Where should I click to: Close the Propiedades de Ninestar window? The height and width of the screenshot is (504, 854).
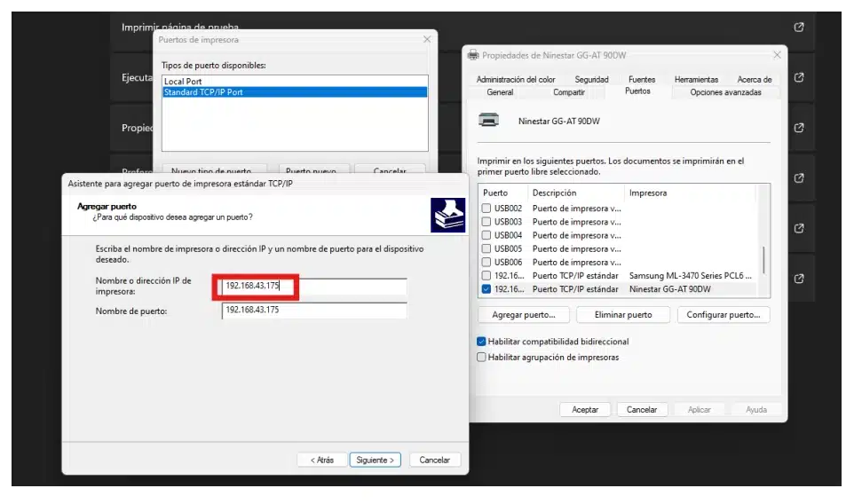click(777, 55)
